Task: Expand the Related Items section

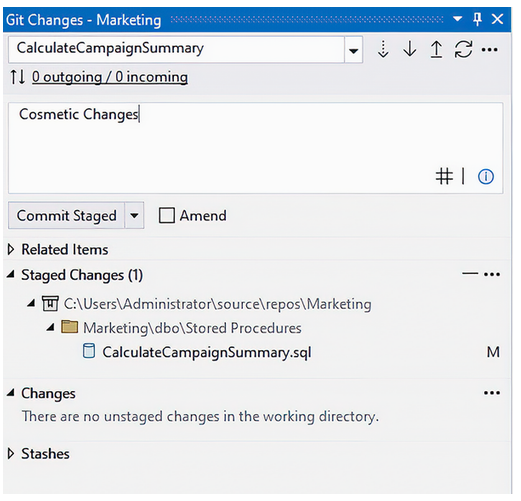Action: pyautogui.click(x=11, y=249)
